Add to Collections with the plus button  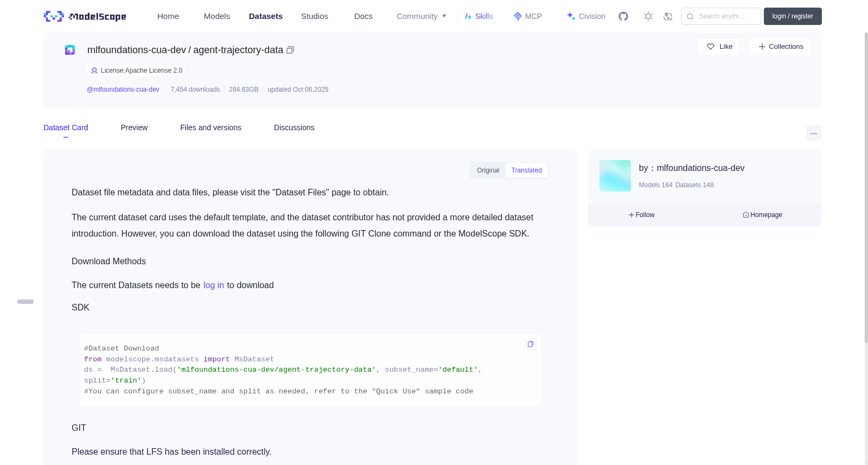click(x=780, y=47)
